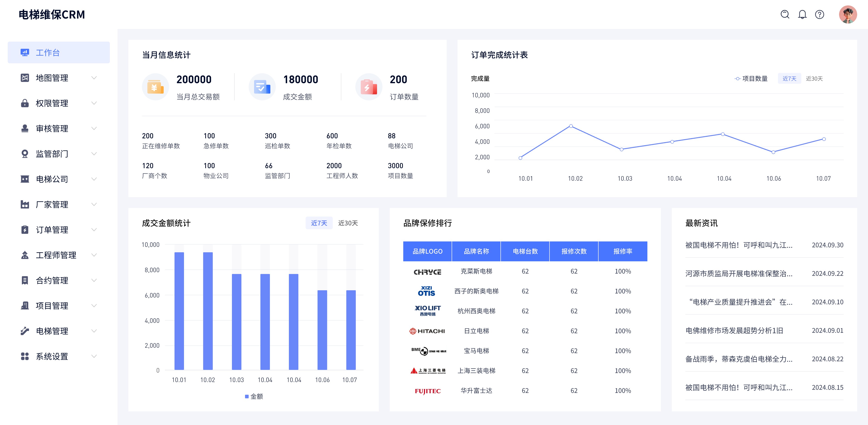Image resolution: width=868 pixels, height=425 pixels.
Task: Click the user avatar picture
Action: (x=848, y=14)
